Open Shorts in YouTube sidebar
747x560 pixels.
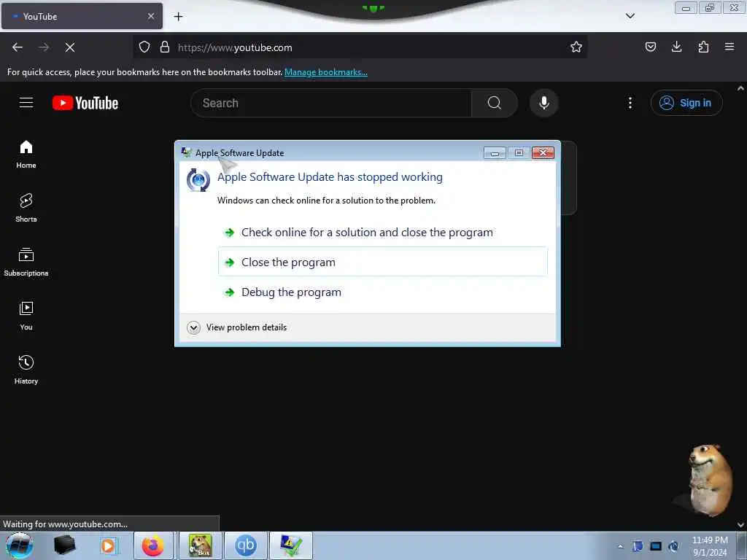26,208
